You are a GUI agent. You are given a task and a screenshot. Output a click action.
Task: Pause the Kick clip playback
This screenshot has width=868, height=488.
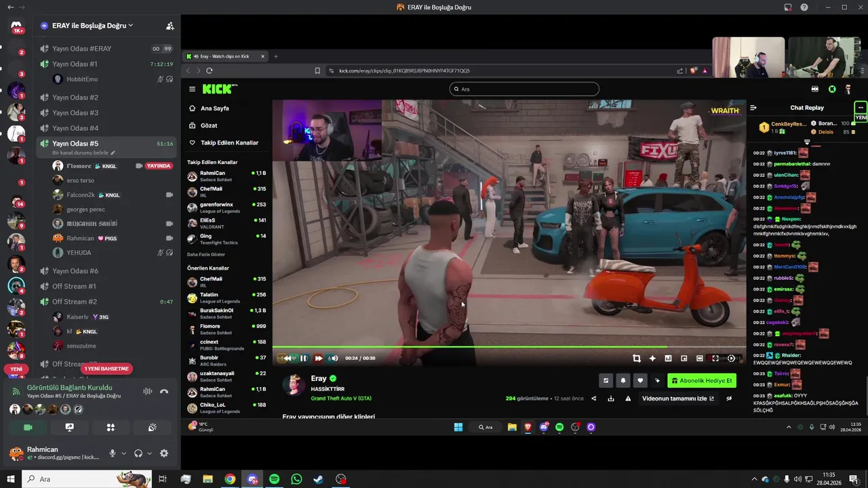click(x=303, y=358)
